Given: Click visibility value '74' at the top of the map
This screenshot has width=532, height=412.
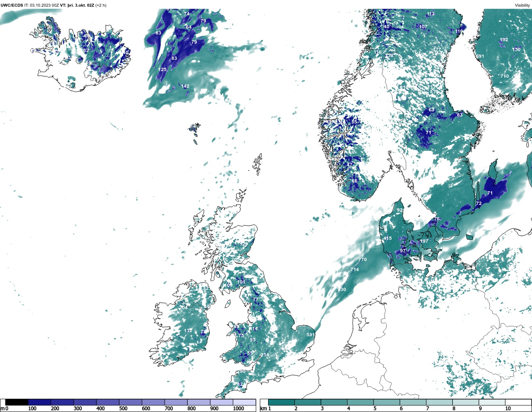Looking at the screenshot, I should [187, 14].
